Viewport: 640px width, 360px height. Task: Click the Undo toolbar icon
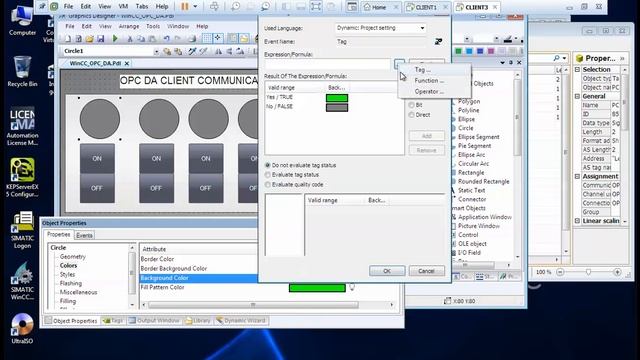tap(166, 39)
